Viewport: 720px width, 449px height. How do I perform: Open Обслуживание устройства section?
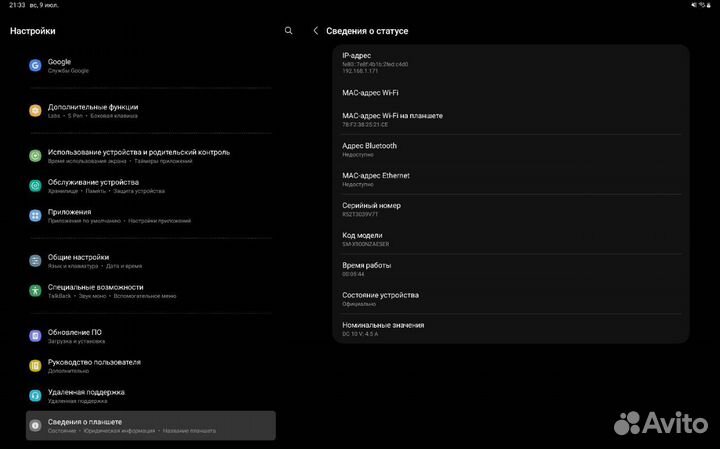(151, 186)
